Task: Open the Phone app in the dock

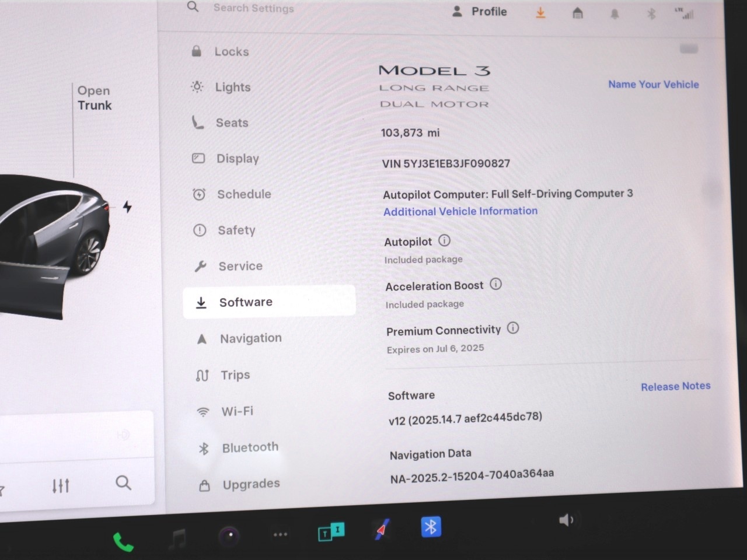Action: [x=123, y=542]
